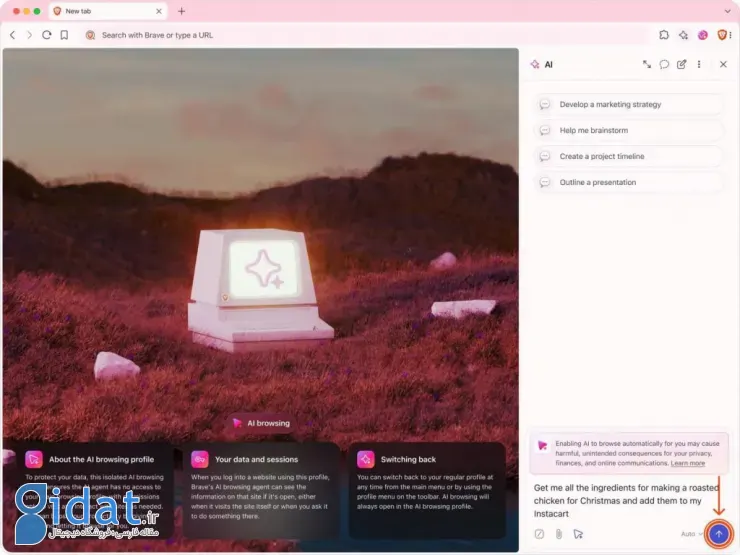Open the Brave Shields lion icon
Screen dimensions: 740x555
pos(722,35)
